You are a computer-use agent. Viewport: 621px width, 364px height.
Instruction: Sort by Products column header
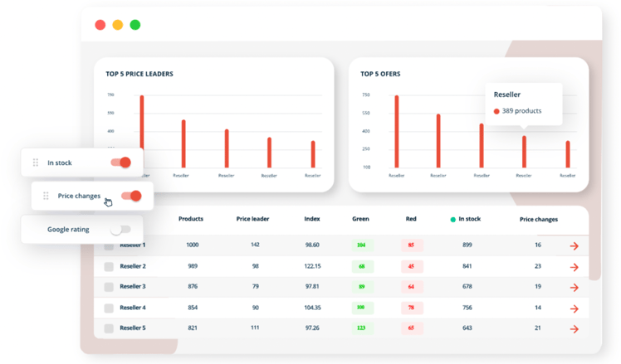click(191, 219)
